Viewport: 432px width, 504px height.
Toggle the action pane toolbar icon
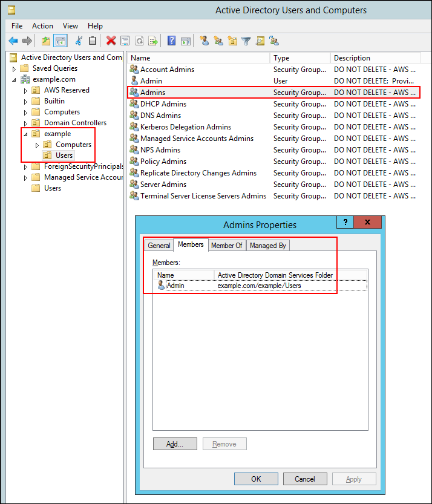point(186,41)
